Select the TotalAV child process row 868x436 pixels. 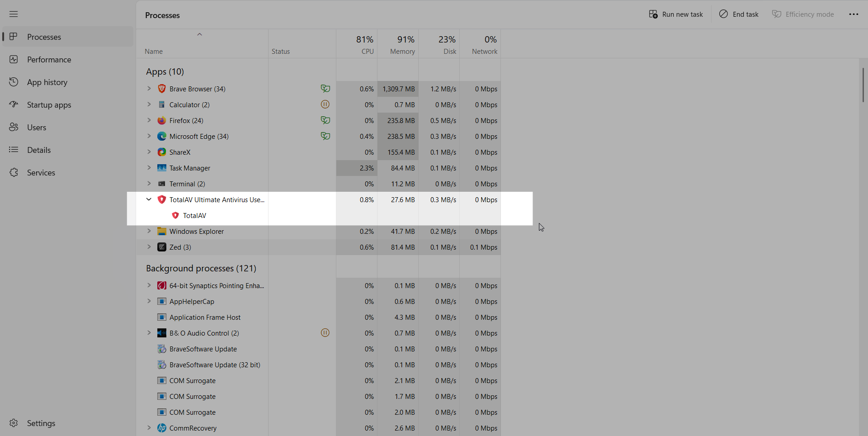(318, 215)
